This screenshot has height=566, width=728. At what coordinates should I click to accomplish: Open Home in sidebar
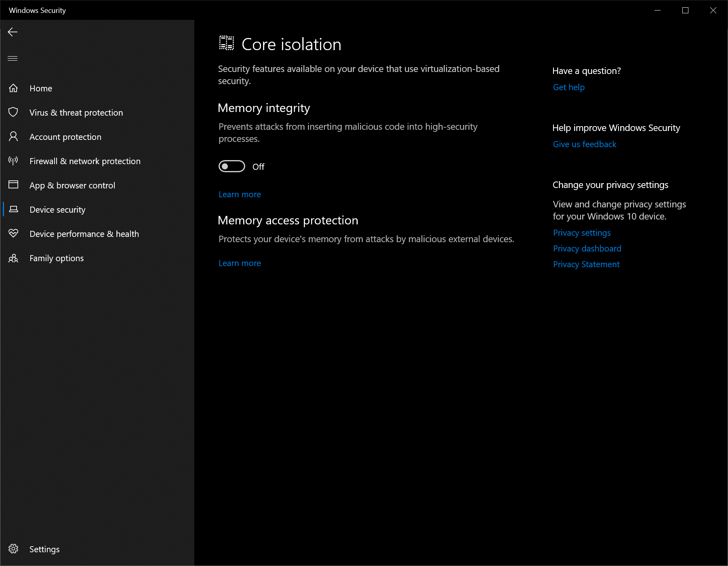click(x=97, y=88)
